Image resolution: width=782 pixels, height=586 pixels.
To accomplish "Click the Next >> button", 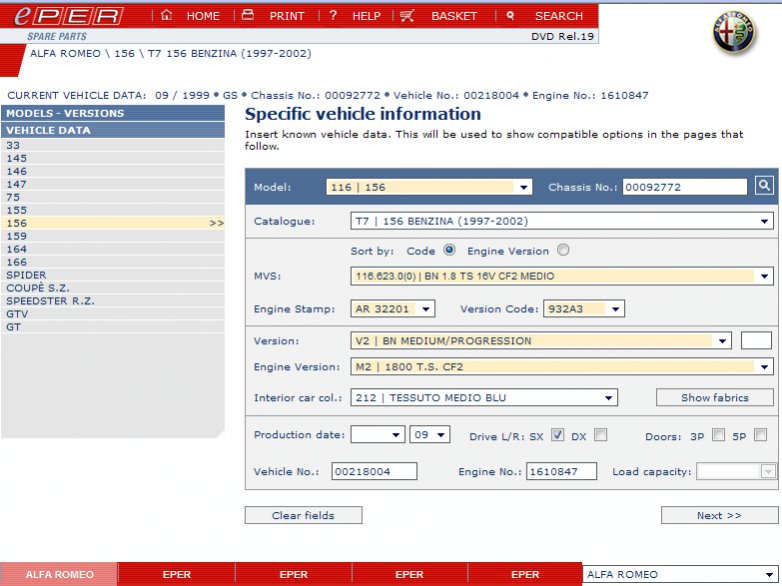I will tap(719, 516).
